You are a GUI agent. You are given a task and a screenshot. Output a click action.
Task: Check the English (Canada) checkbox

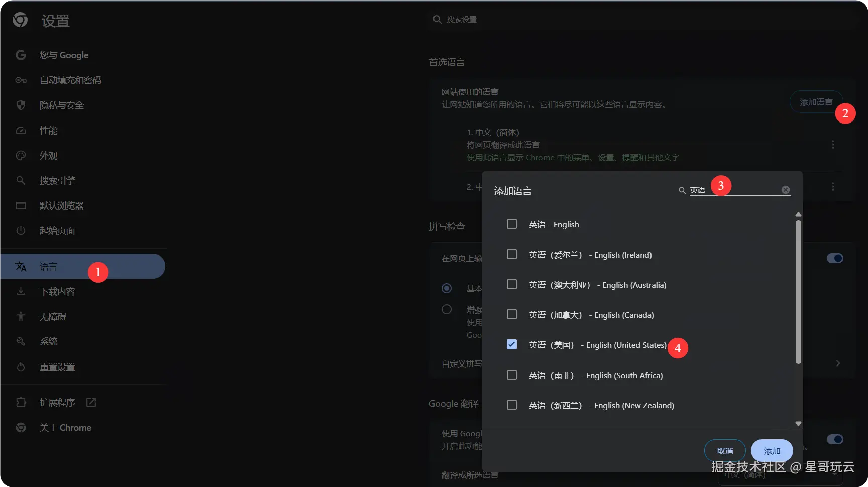512,314
